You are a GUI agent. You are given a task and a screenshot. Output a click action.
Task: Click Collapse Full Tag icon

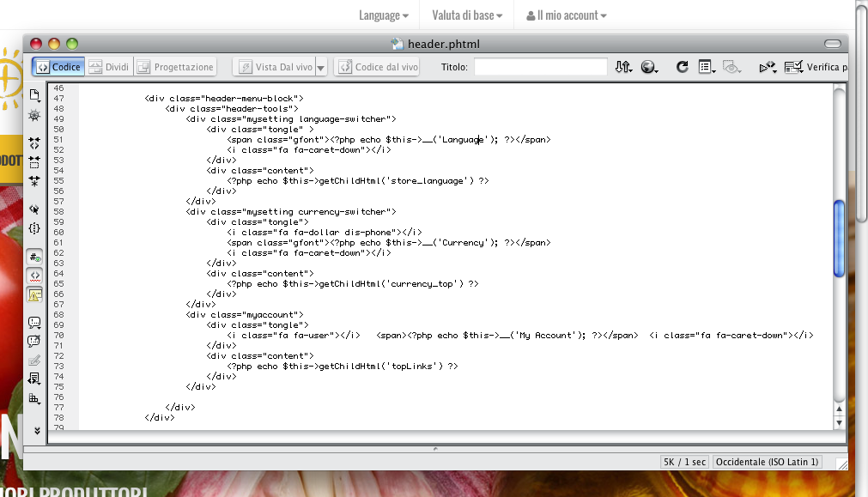pos(34,143)
